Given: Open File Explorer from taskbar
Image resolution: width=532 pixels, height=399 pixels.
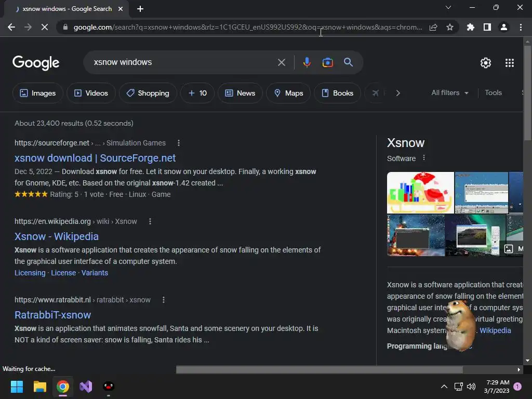Looking at the screenshot, I should 39,387.
